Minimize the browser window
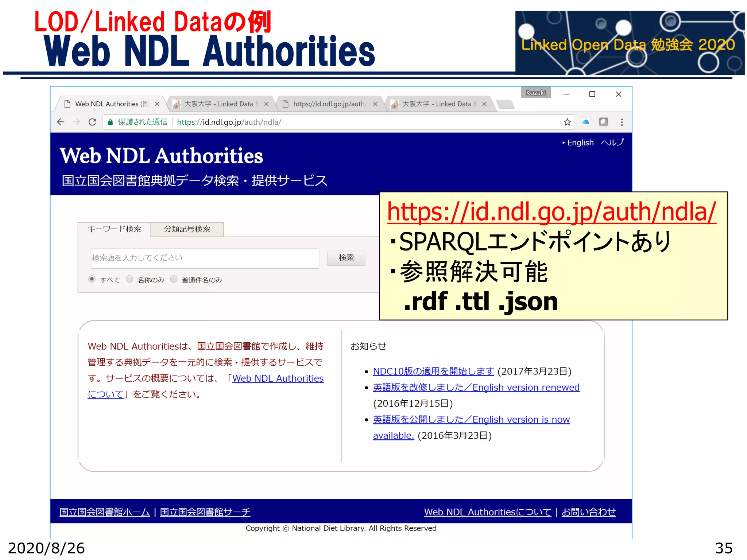This screenshot has width=747, height=560. (x=566, y=94)
